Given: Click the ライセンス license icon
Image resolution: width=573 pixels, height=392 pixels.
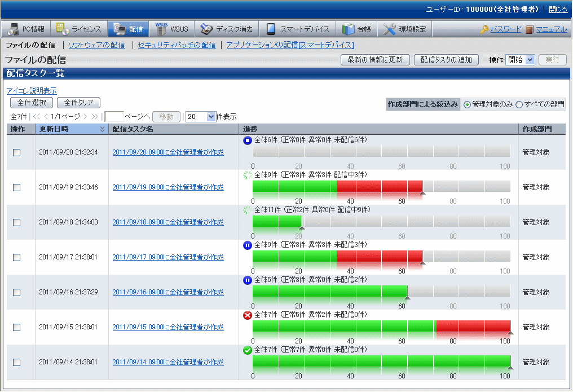Looking at the screenshot, I should pos(61,29).
